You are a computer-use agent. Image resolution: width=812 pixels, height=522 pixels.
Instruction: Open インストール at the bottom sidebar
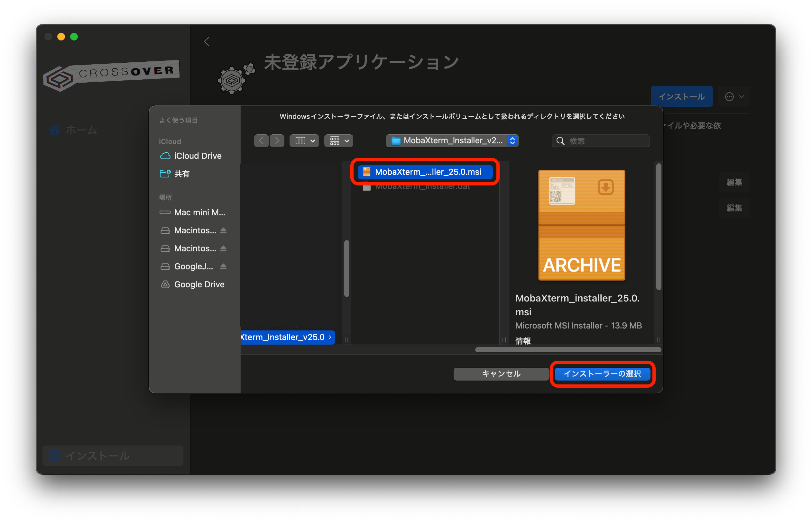coord(98,455)
